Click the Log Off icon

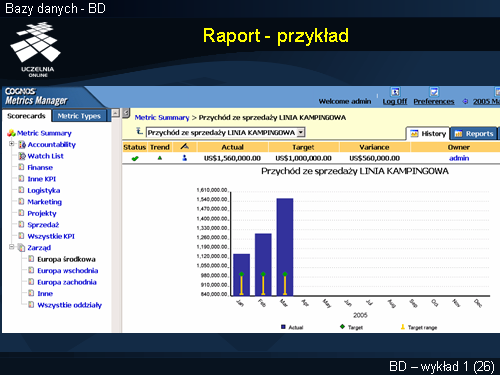(x=395, y=92)
